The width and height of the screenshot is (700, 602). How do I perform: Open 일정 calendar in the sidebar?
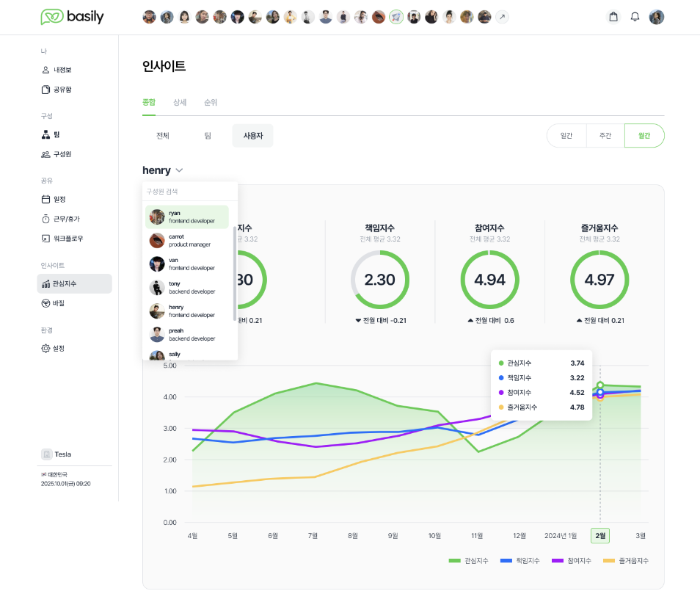click(x=54, y=199)
